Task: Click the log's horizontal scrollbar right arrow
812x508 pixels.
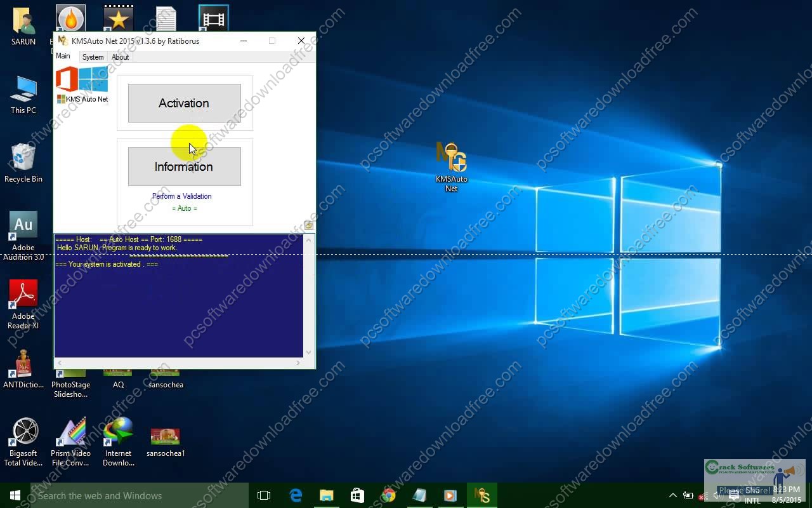Action: (x=298, y=363)
